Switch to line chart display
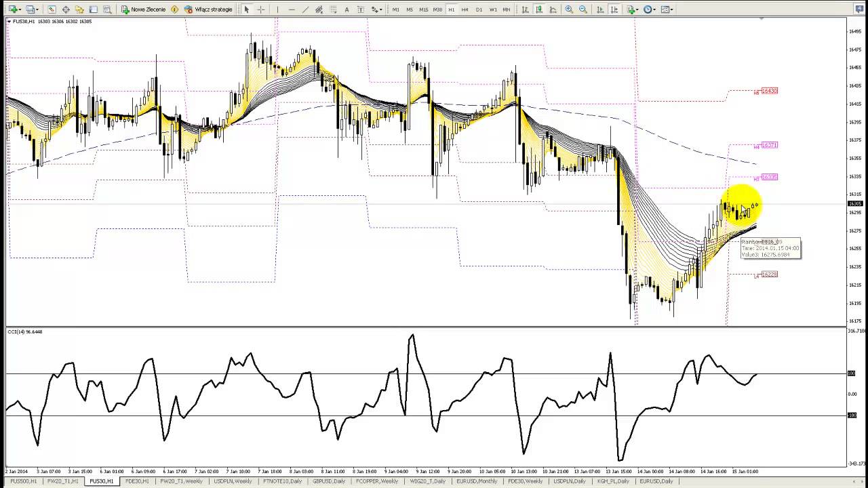The width and height of the screenshot is (868, 488). 553,9
